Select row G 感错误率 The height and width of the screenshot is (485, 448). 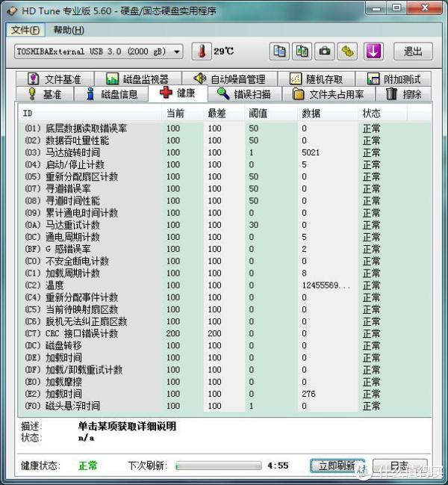pos(225,249)
